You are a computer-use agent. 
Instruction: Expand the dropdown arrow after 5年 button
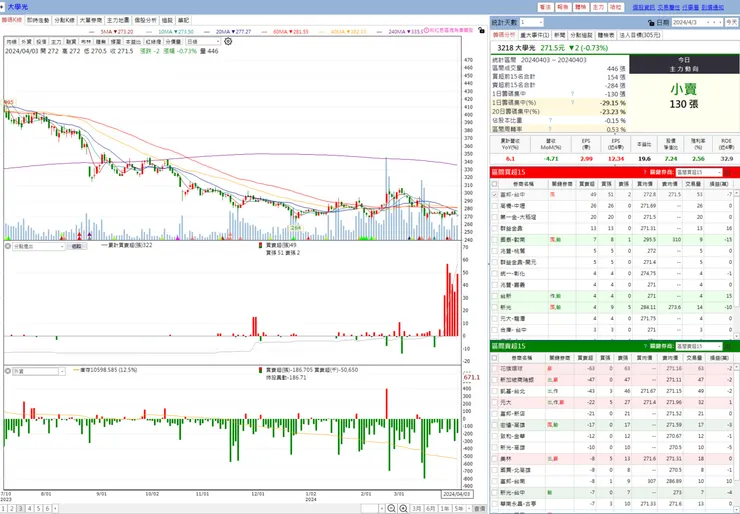point(468,509)
